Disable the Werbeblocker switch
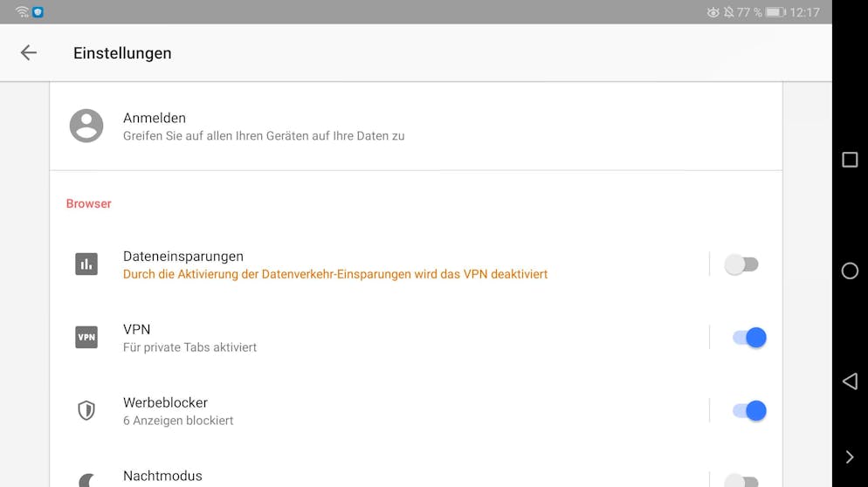This screenshot has width=868, height=487. 749,411
